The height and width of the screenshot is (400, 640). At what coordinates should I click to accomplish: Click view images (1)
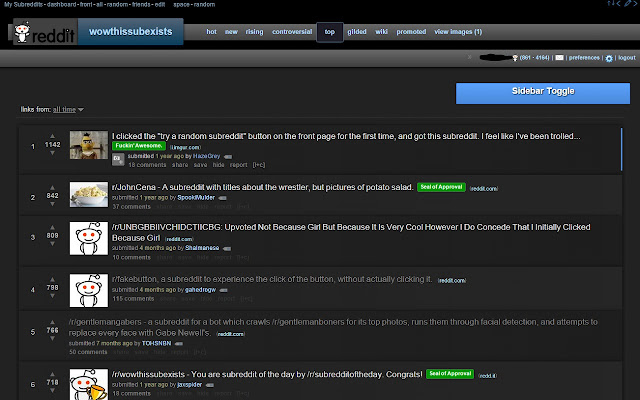(x=458, y=32)
